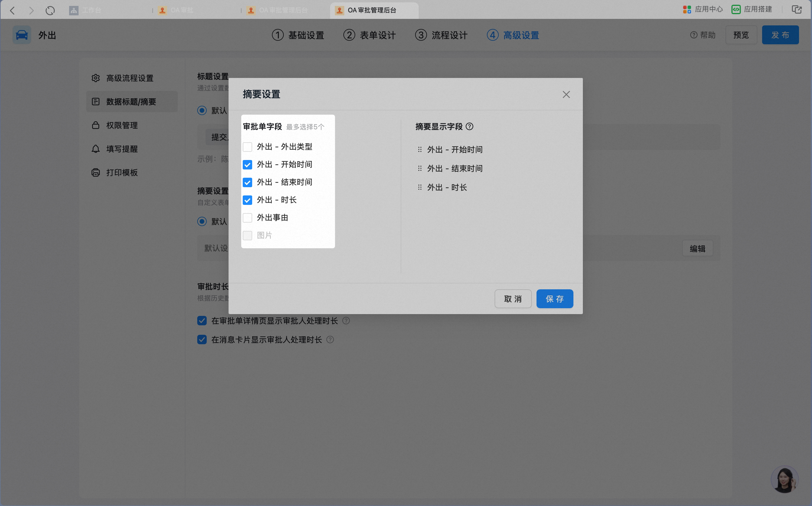This screenshot has width=812, height=506.
Task: Grab drag handle for 外出 - 结束时间
Action: coord(420,168)
